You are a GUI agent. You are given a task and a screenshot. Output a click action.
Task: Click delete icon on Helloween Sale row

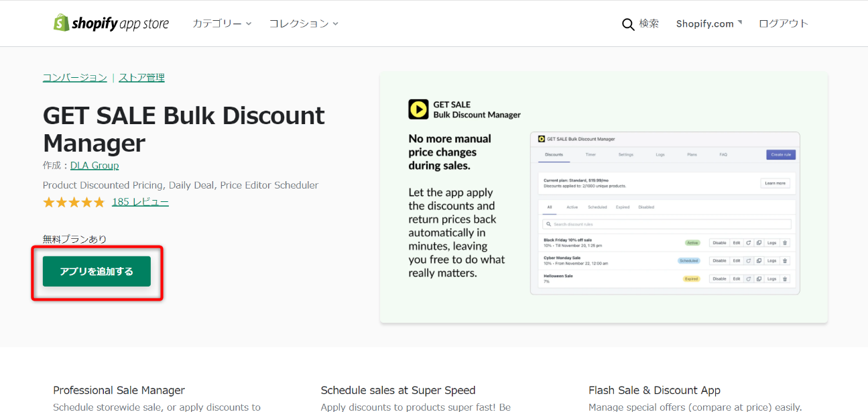coord(785,278)
